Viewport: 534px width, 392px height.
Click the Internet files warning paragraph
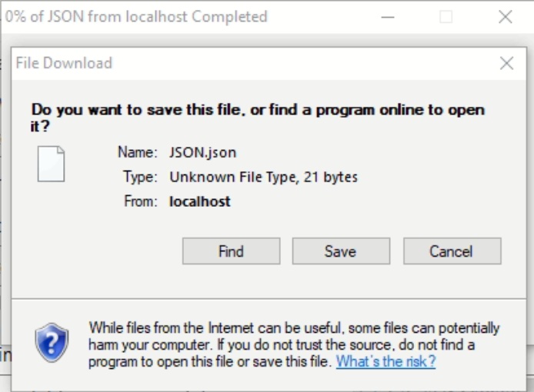click(x=294, y=344)
